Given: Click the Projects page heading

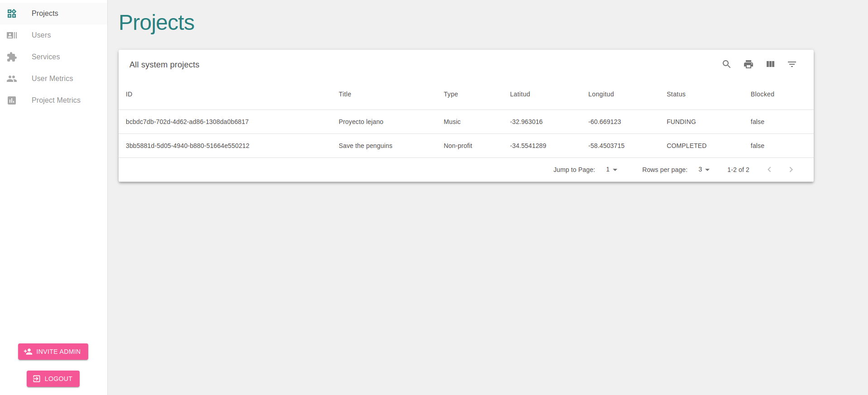Looking at the screenshot, I should coord(157,23).
